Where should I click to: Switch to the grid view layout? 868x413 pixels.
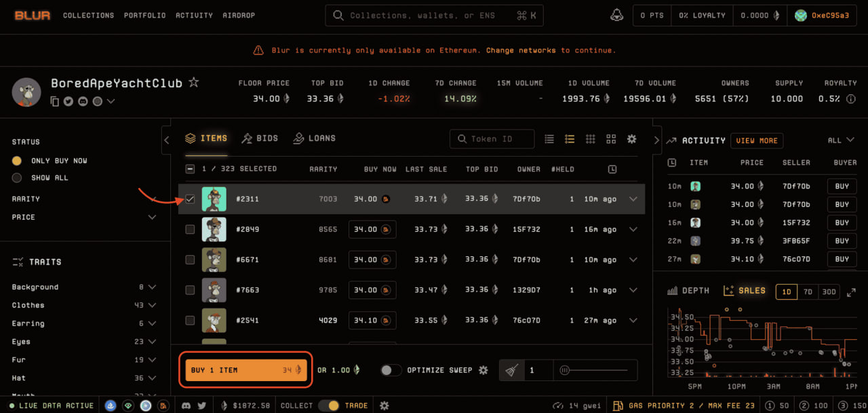pos(590,139)
